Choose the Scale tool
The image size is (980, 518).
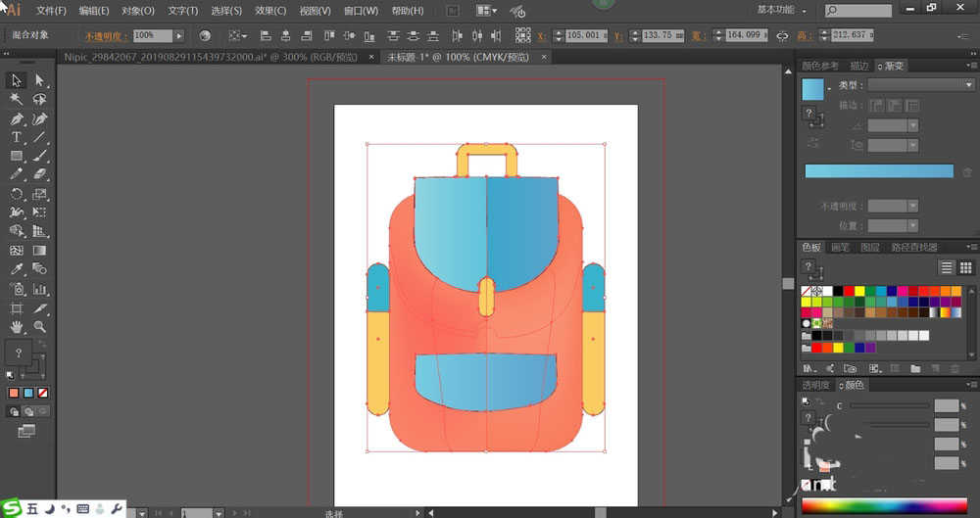[39, 194]
